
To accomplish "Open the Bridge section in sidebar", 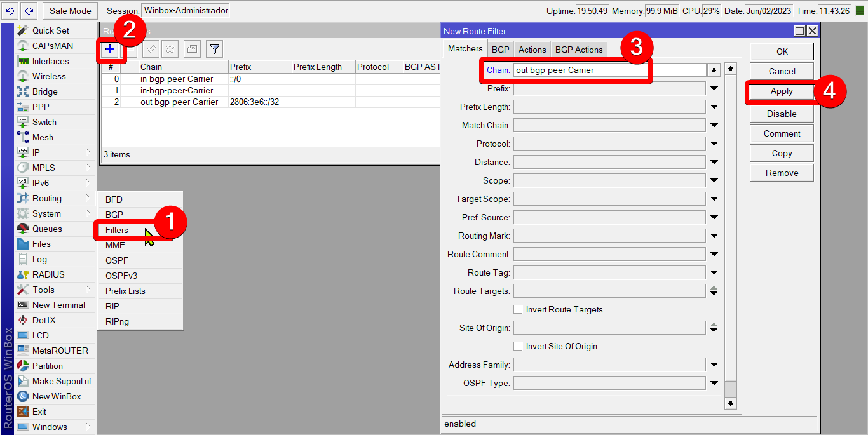I will pos(44,91).
